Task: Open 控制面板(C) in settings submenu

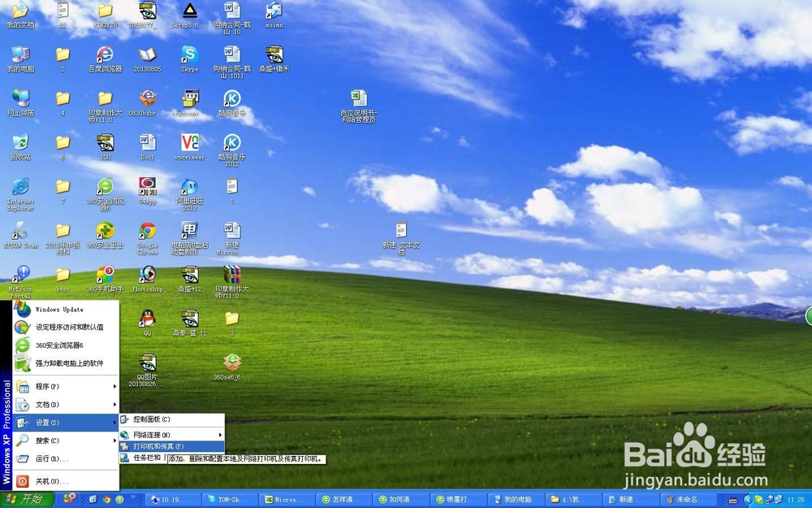Action: point(172,419)
